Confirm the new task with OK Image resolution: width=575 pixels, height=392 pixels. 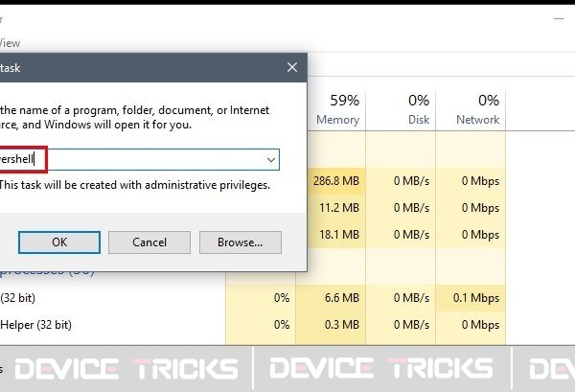[x=59, y=242]
